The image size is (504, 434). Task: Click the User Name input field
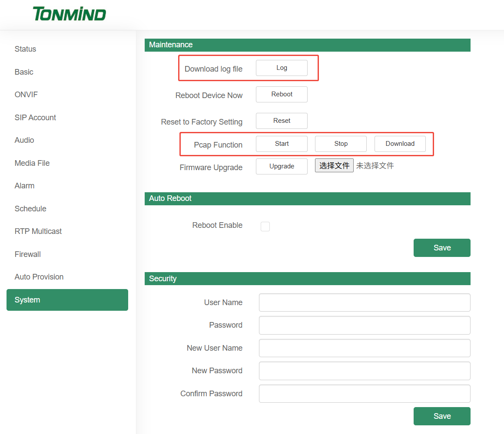point(364,302)
